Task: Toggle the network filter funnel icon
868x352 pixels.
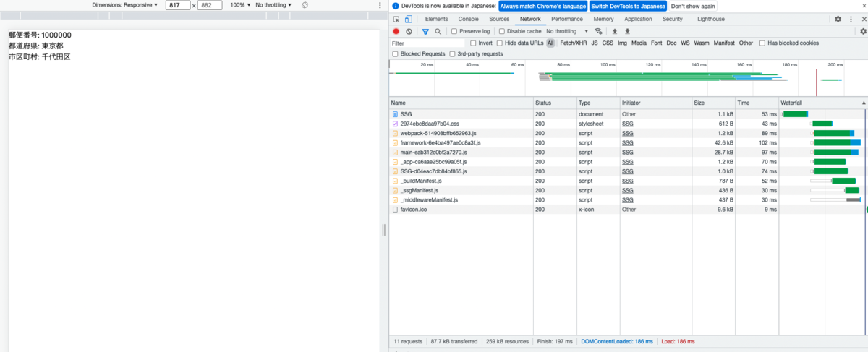Action: click(425, 31)
